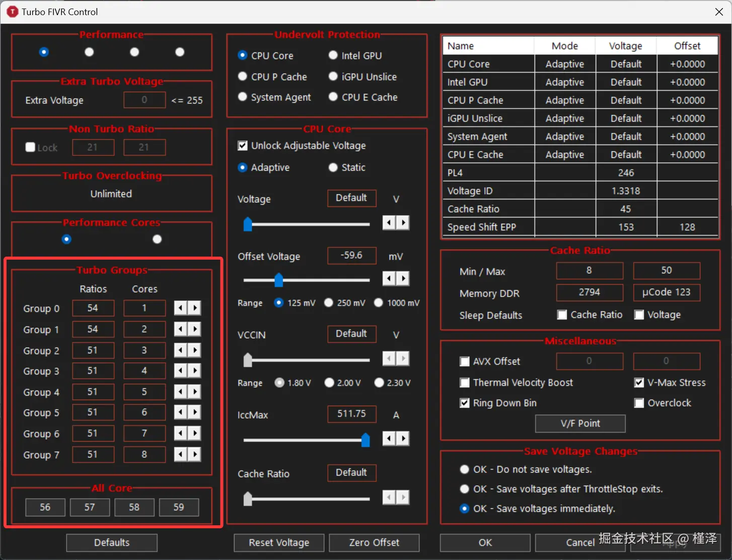Click the Defaults button

[112, 542]
